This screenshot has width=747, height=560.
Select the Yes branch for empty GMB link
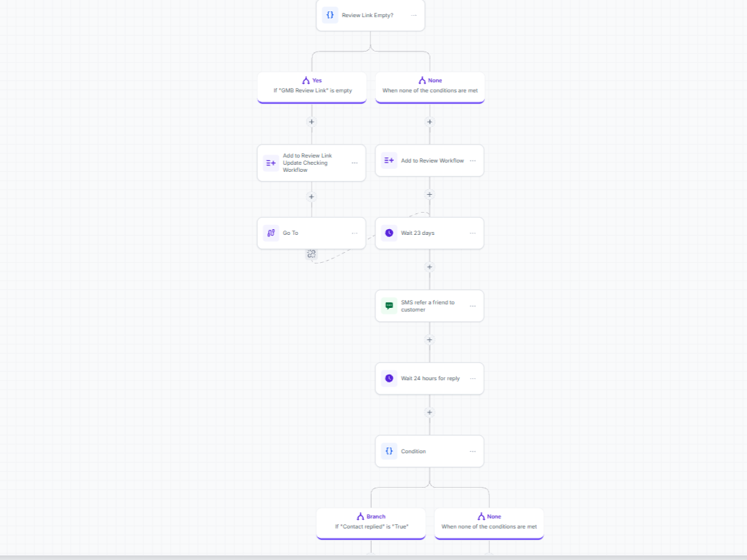pos(312,87)
